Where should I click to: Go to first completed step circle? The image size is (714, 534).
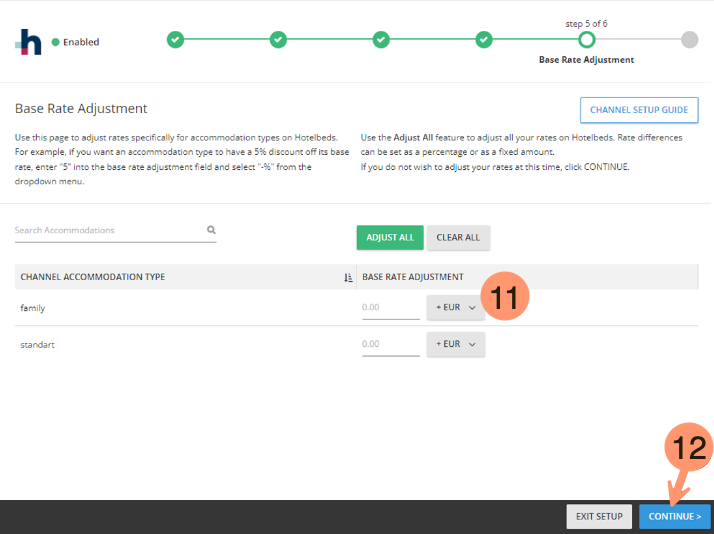(175, 40)
